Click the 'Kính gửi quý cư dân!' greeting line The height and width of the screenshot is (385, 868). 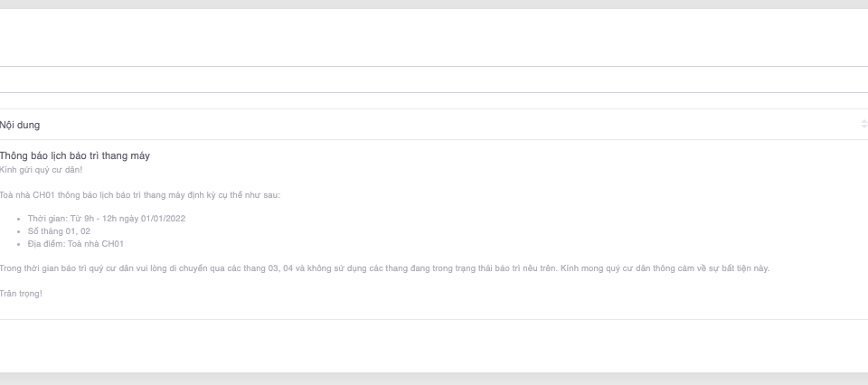pos(41,169)
